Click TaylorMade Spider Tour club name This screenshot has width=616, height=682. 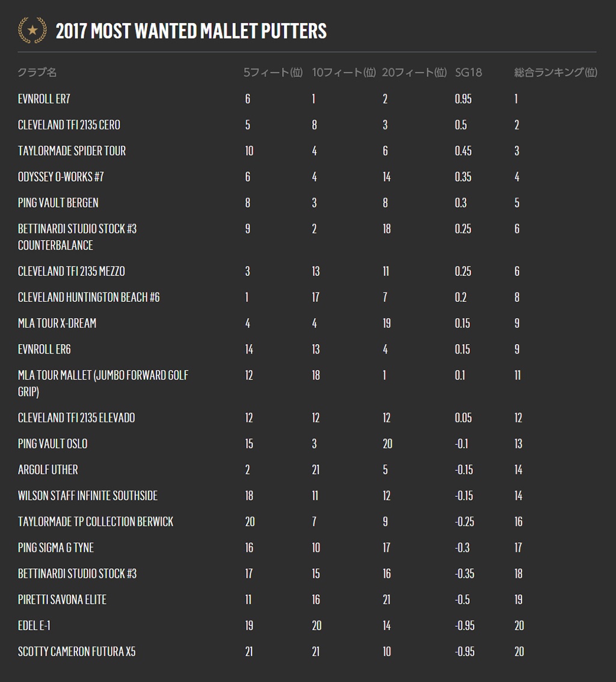[x=72, y=151]
